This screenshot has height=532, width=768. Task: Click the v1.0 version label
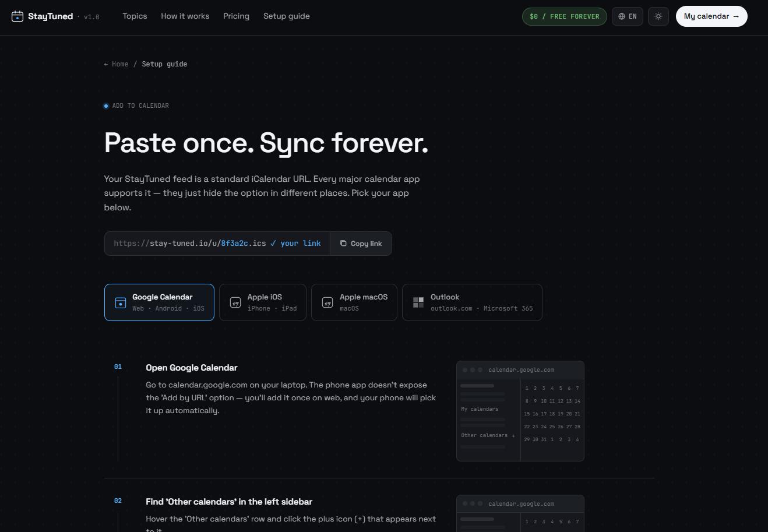[x=91, y=17]
